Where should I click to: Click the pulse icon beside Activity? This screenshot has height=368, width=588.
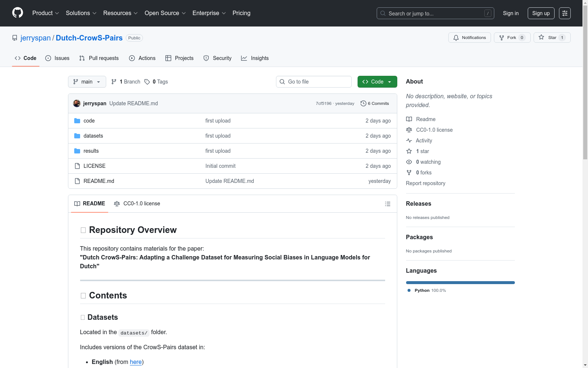coord(409,141)
